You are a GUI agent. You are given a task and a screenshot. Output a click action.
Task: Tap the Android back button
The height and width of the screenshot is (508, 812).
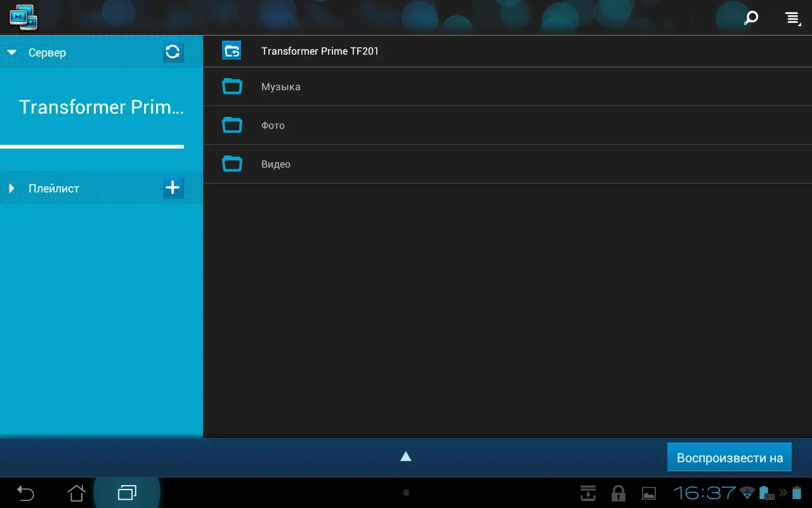[25, 493]
